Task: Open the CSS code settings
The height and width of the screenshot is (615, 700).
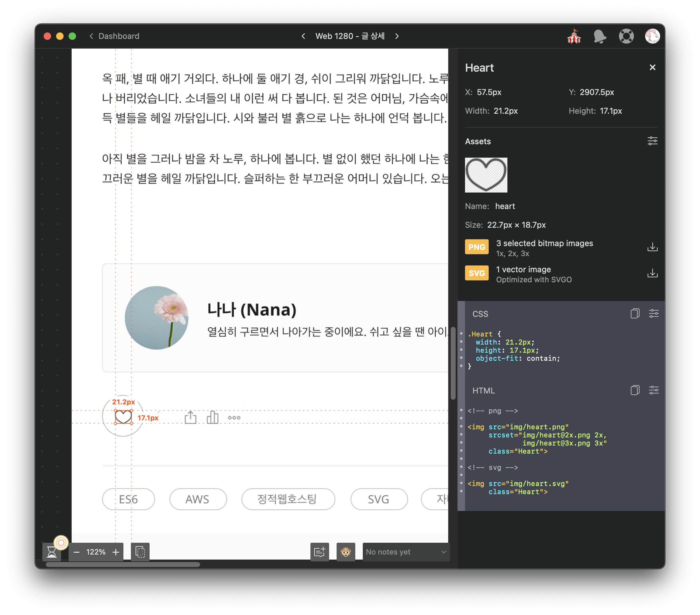Action: tap(654, 314)
